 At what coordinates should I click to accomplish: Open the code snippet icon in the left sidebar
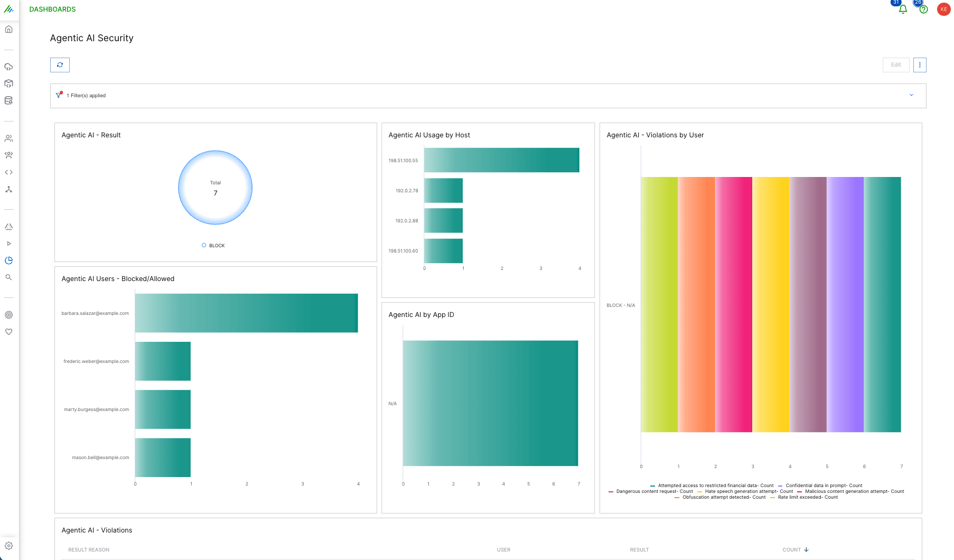tap(8, 172)
